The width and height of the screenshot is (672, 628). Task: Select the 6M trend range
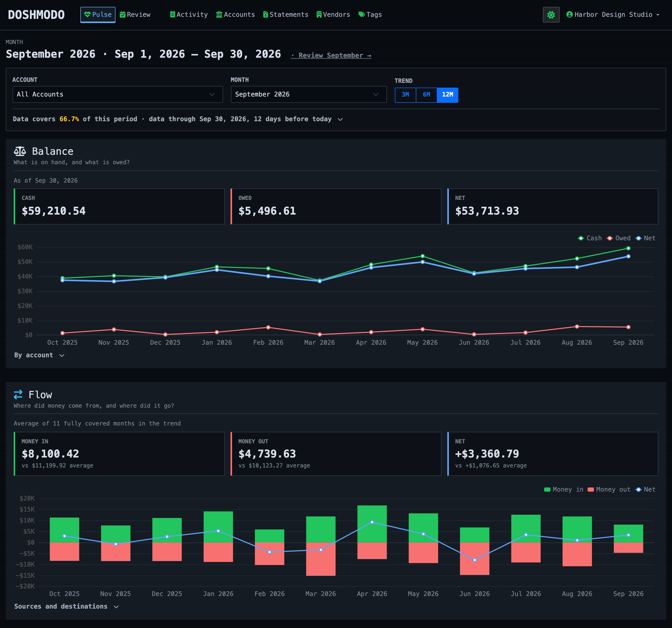point(426,95)
